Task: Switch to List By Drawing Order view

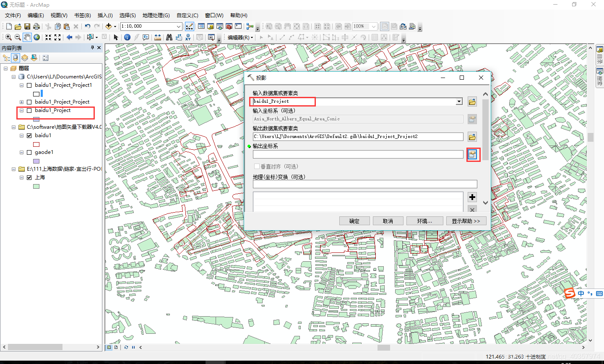Action: click(6, 58)
